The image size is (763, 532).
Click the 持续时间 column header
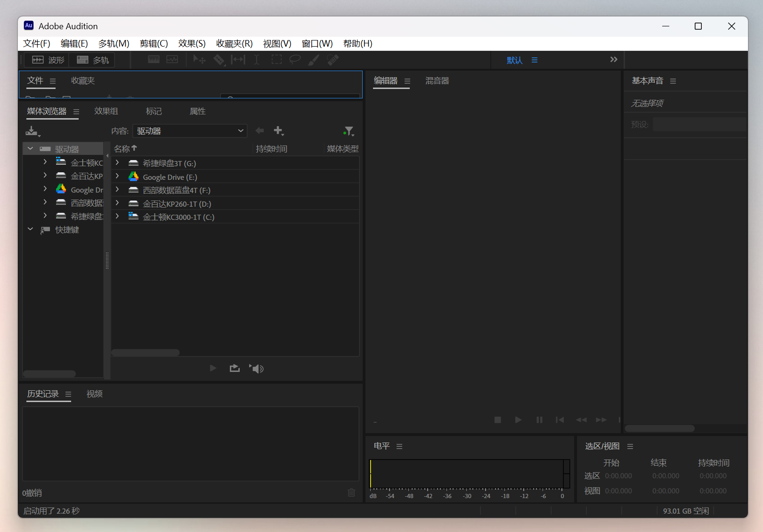[x=272, y=149]
